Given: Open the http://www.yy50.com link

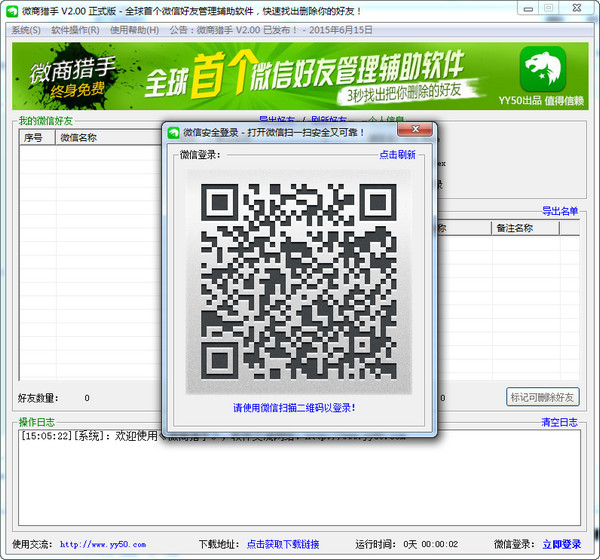Looking at the screenshot, I should click(103, 545).
